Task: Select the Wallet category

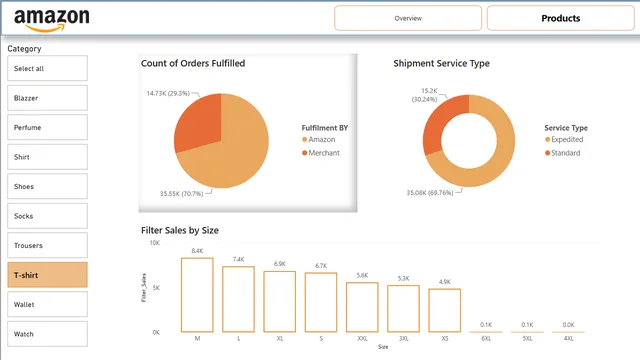Action: tap(47, 304)
